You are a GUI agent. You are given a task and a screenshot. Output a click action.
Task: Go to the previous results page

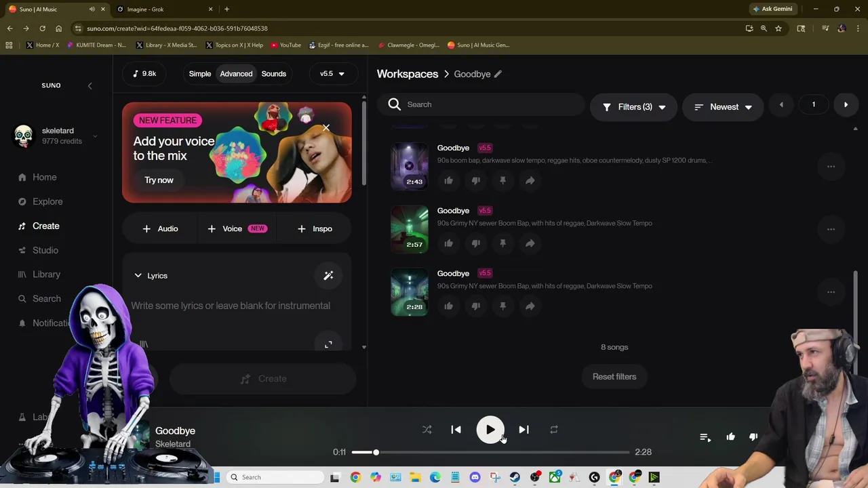[781, 105]
